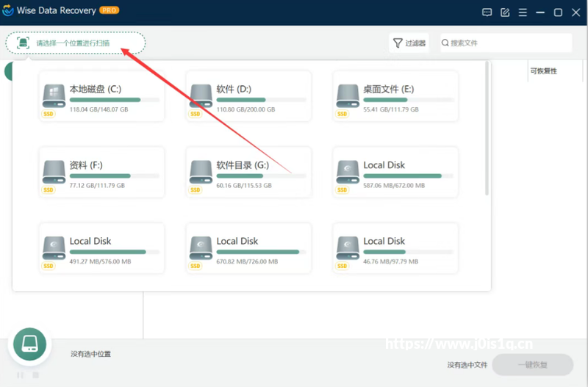
Task: Open the hamburger menu in title bar
Action: tap(523, 12)
